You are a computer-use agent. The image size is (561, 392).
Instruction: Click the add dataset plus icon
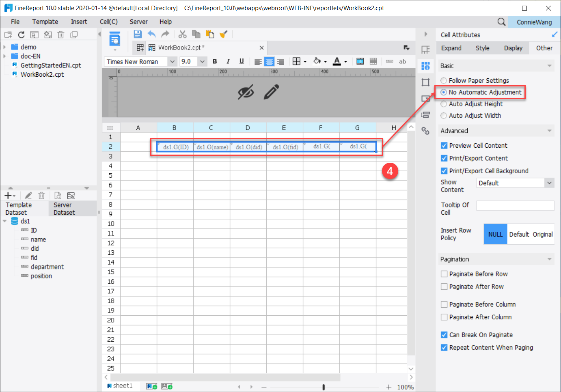click(x=8, y=196)
